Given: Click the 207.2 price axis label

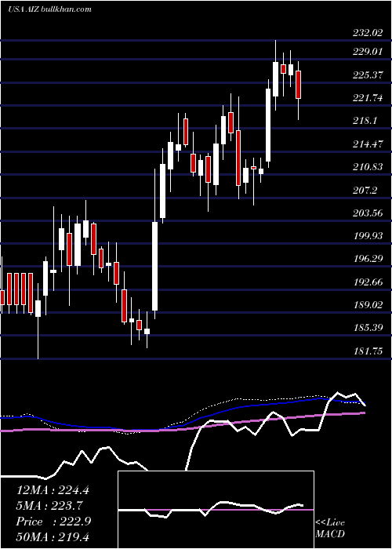Looking at the screenshot, I should pos(365,190).
